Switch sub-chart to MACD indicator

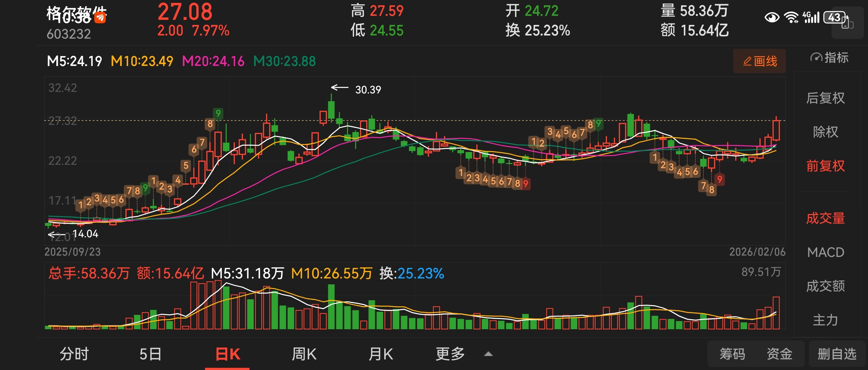[825, 252]
